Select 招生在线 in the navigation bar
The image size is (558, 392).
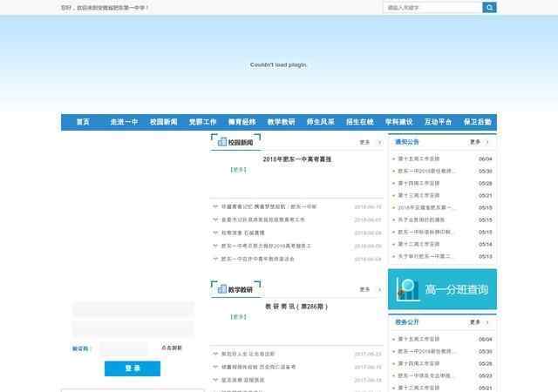click(x=359, y=122)
